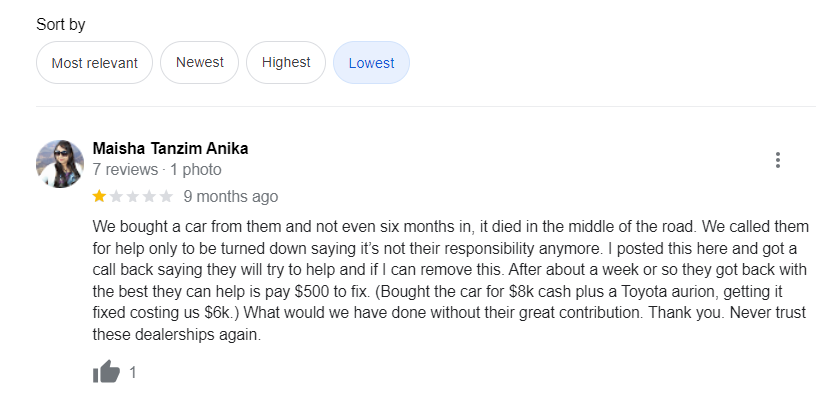The width and height of the screenshot is (838, 398).
Task: Click the filled gold first star
Action: coord(99,197)
